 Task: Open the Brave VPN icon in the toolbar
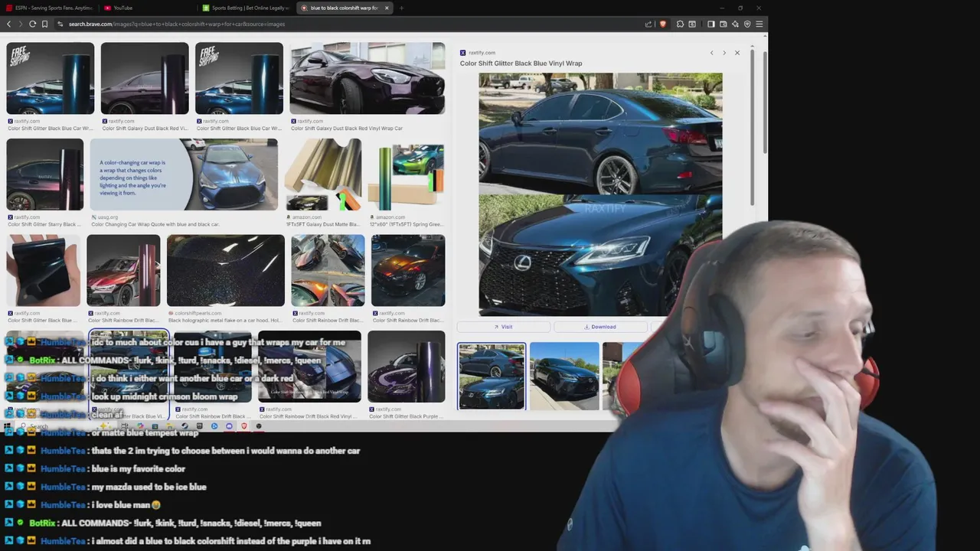[x=747, y=24]
